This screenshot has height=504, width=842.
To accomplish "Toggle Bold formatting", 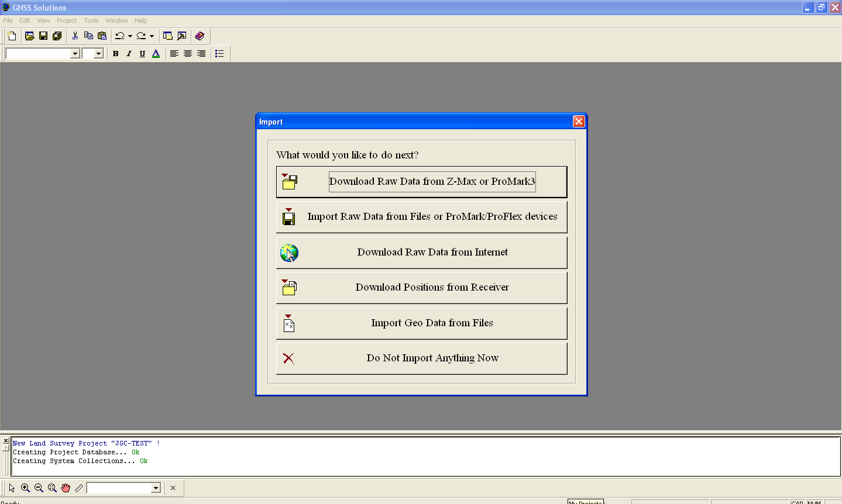I will [116, 53].
